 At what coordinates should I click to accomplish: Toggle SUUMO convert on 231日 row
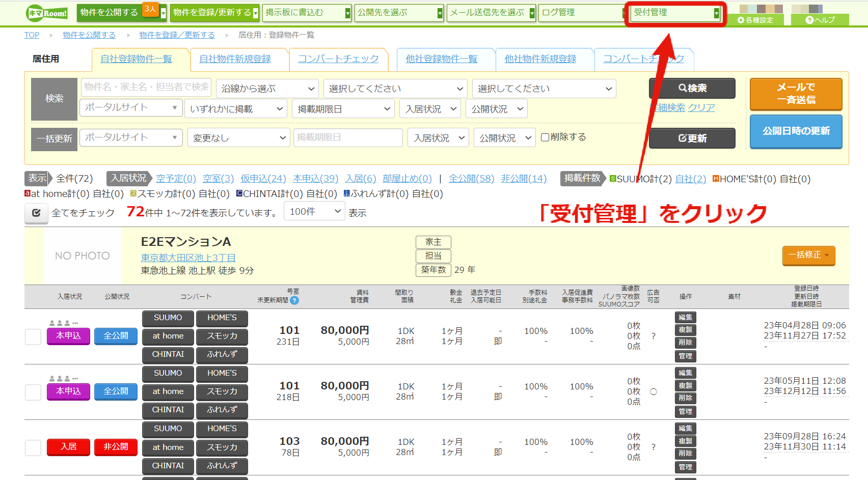[168, 318]
